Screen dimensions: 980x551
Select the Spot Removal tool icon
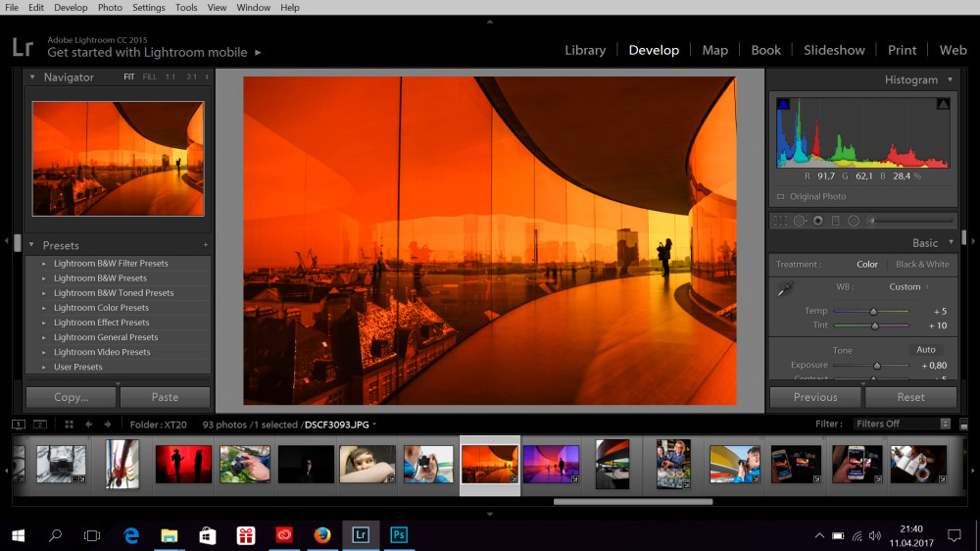[x=800, y=221]
